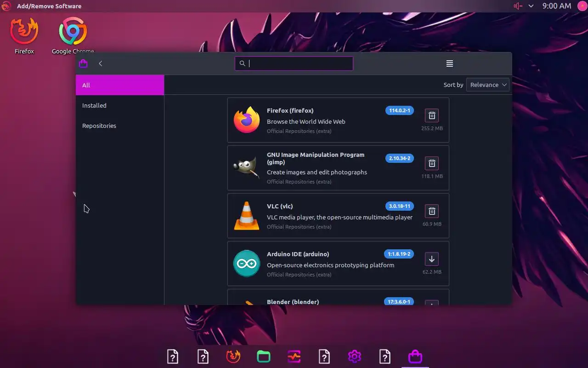Click the 9:00 AM clock in the top panel
This screenshot has height=368, width=588.
(x=557, y=6)
